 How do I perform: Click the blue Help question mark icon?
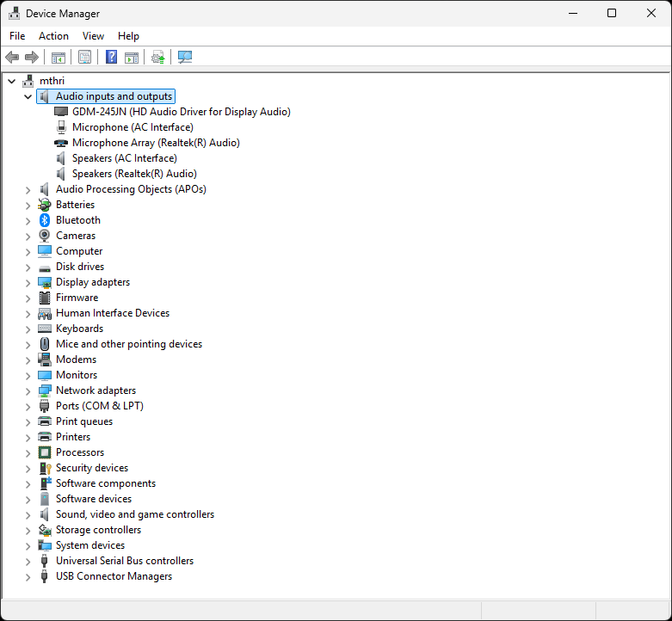click(112, 57)
